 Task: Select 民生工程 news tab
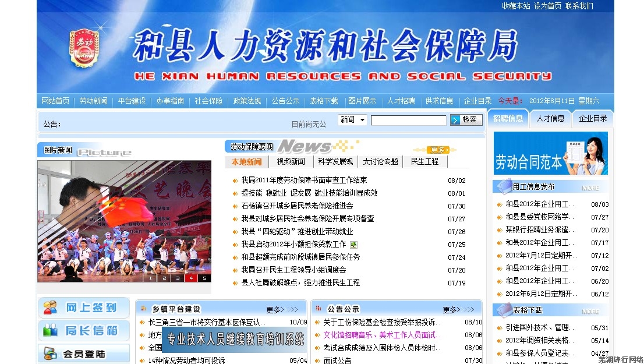(424, 162)
